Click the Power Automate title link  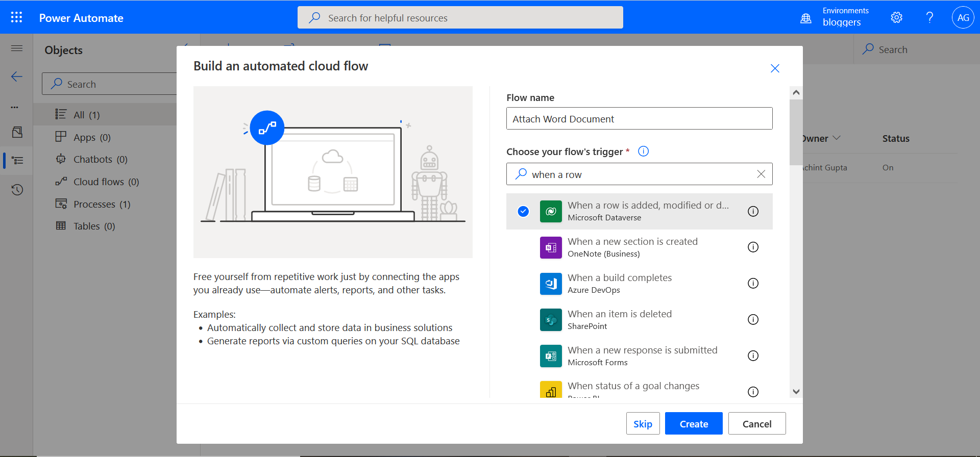click(x=81, y=18)
